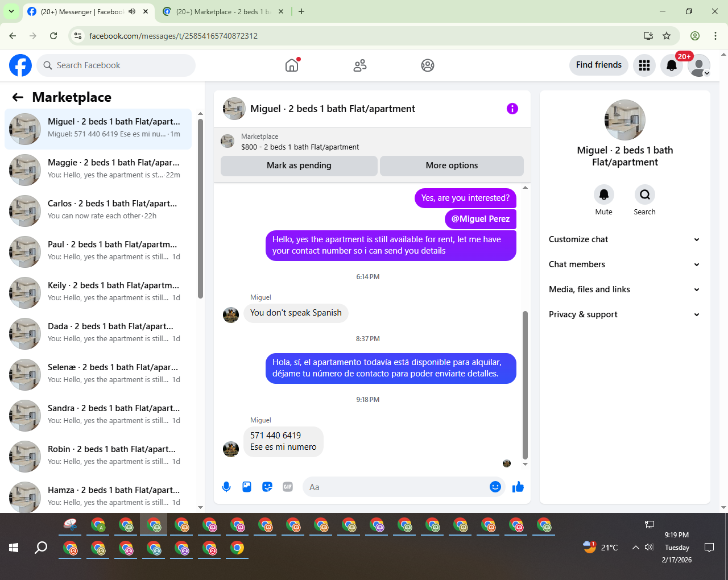Open Carlos conversation in chat list
Screen dimensions: 728x580
(x=98, y=211)
